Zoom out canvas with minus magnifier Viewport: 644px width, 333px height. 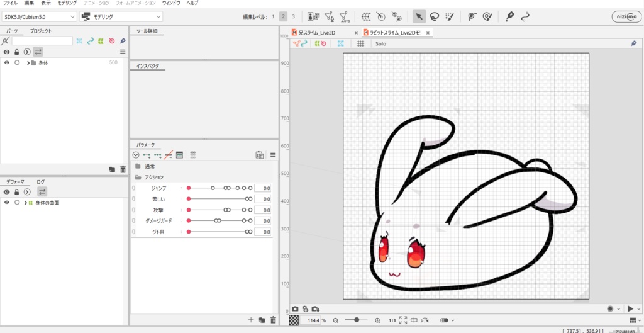click(x=336, y=320)
